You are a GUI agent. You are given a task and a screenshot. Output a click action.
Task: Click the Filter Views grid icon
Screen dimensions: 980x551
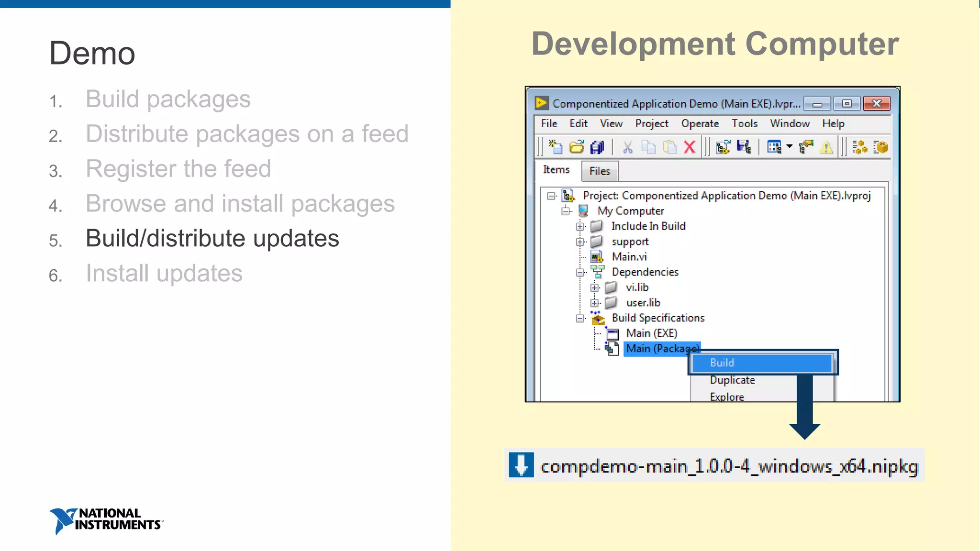774,147
